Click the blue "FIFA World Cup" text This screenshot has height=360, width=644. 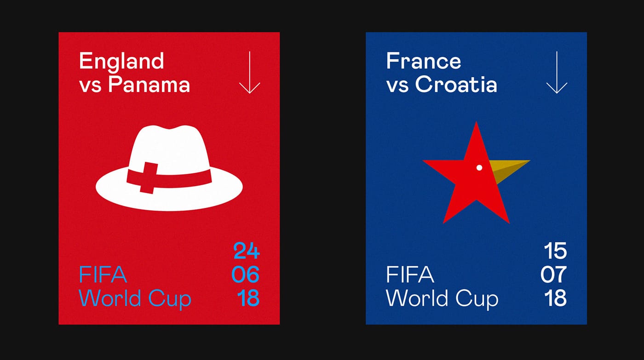pyautogui.click(x=135, y=286)
